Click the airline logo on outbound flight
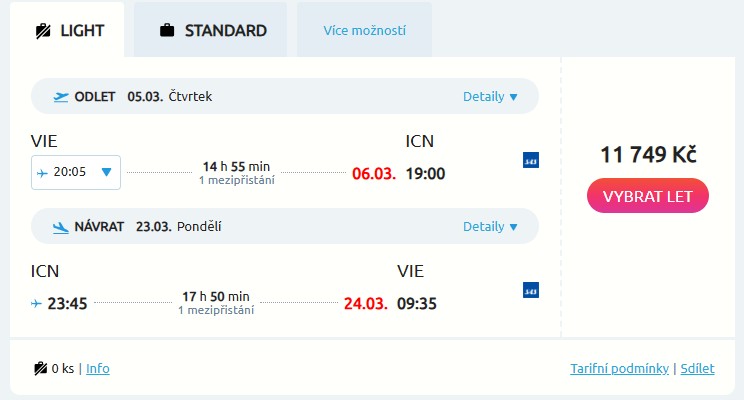This screenshot has width=744, height=400. pos(531,160)
